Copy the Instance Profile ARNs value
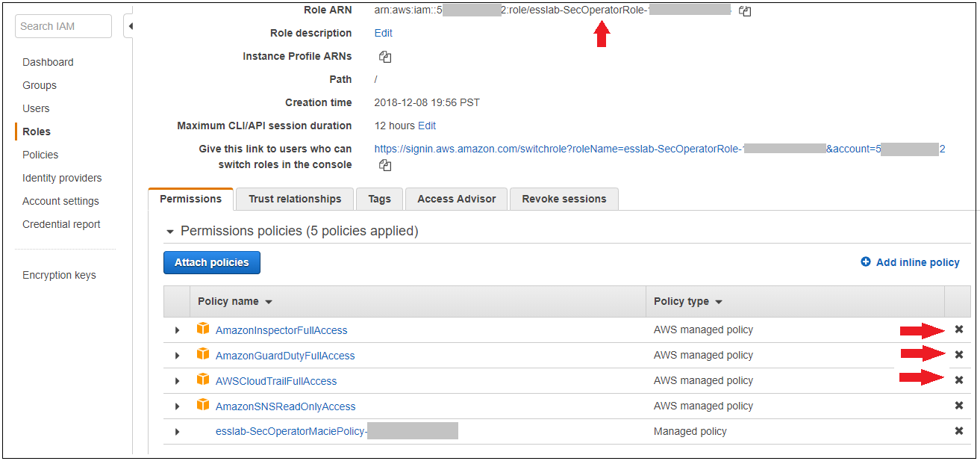Screen dimensions: 980x461 (385, 57)
